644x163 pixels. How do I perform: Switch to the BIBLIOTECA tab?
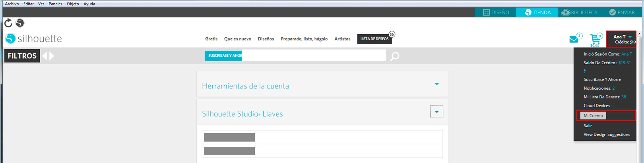tap(579, 12)
